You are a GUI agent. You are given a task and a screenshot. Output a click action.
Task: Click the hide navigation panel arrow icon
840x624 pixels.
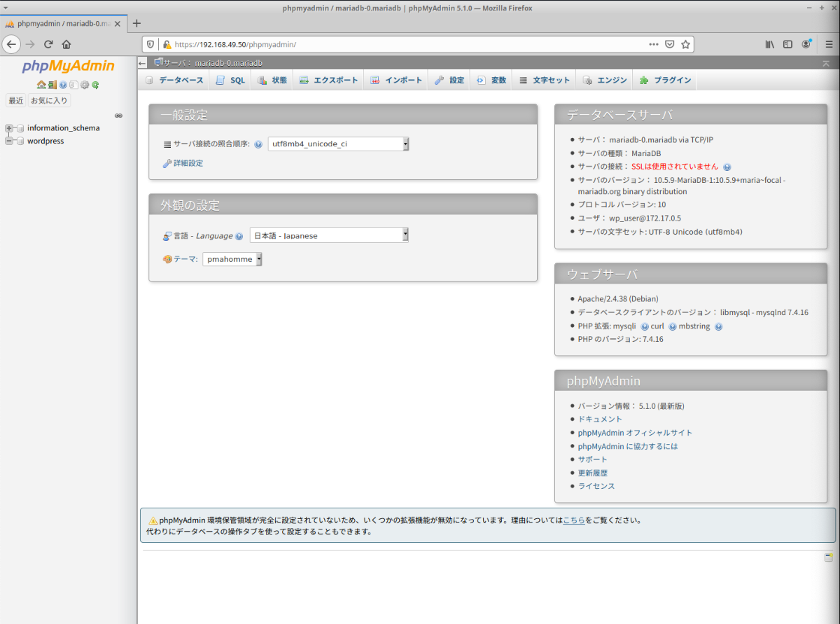(x=142, y=63)
